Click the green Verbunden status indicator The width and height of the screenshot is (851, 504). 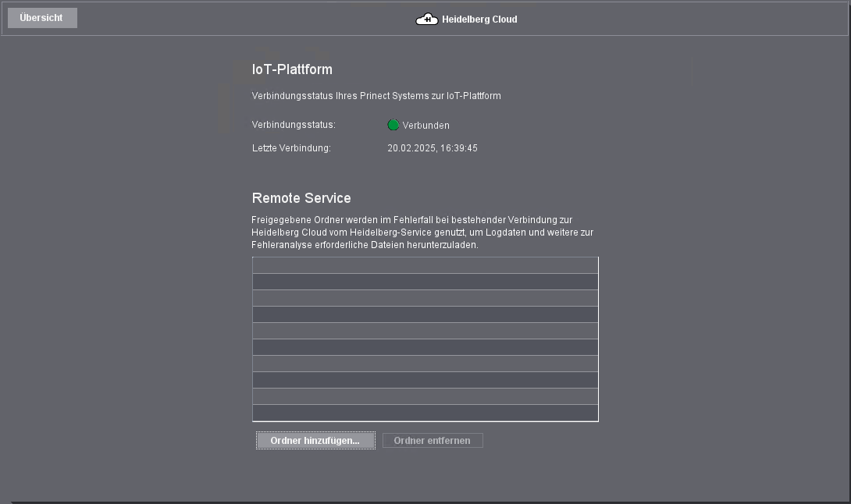[393, 126]
